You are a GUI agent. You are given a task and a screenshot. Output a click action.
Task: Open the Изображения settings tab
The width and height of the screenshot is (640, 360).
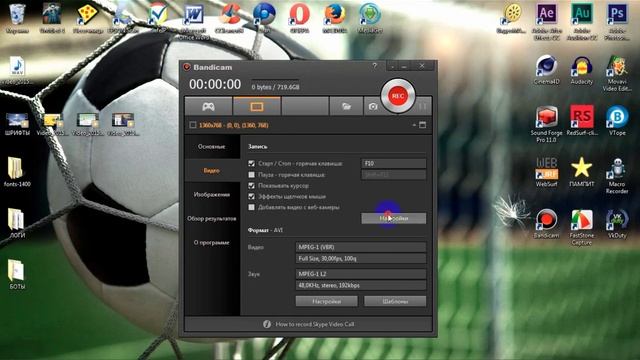tap(212, 195)
